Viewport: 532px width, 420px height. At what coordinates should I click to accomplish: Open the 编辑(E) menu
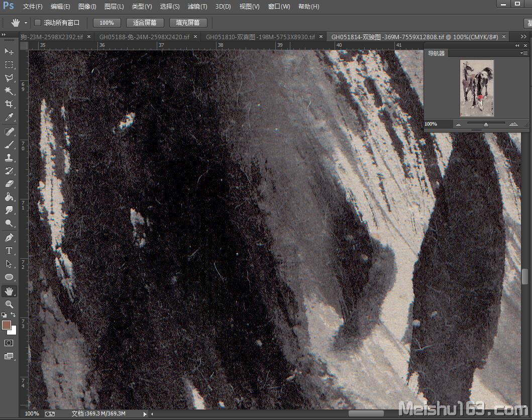60,7
